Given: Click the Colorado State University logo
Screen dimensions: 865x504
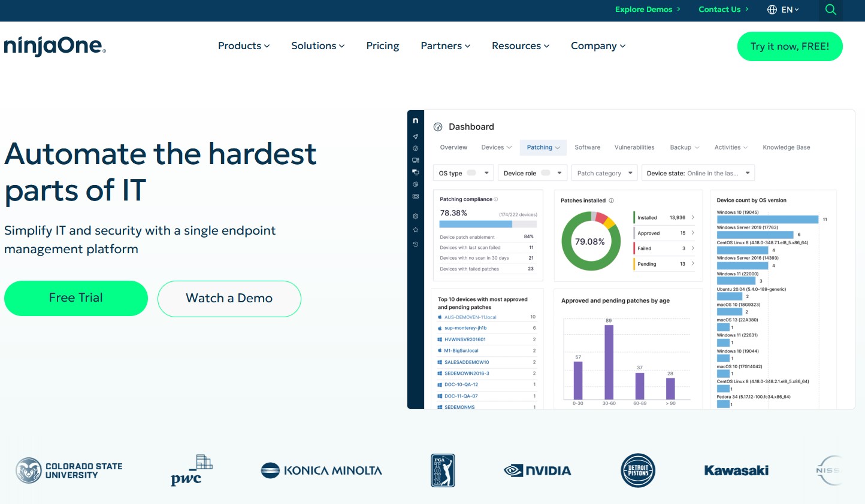Looking at the screenshot, I should point(69,470).
